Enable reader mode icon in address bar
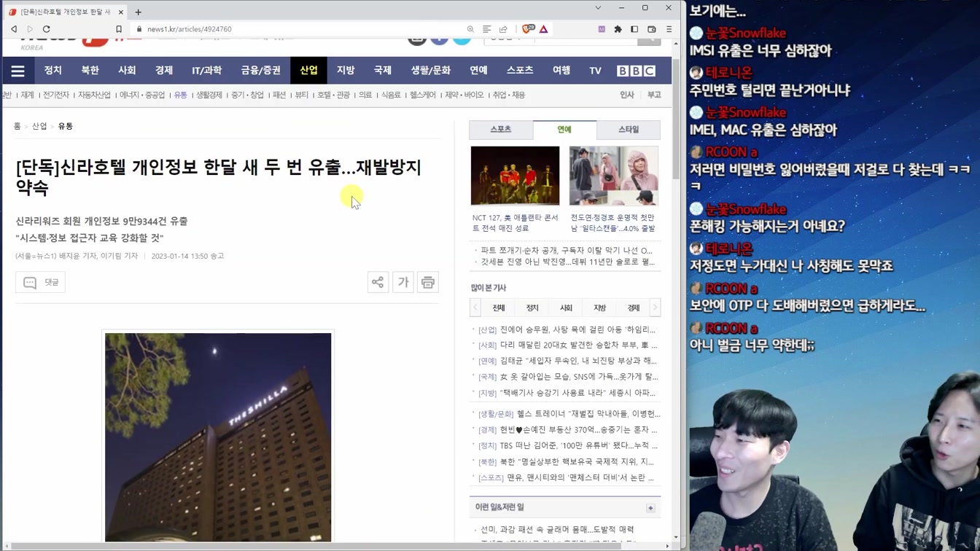This screenshot has width=980, height=551. pos(486,29)
